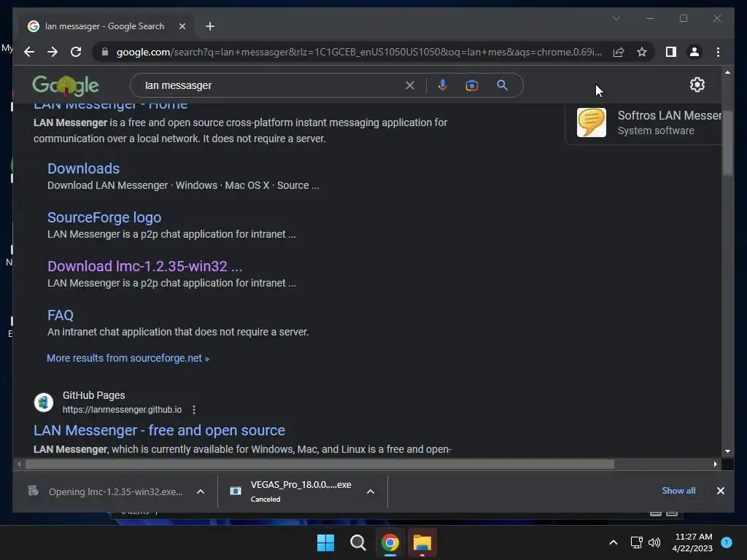Open More results from sourceforge.net
Screen dimensions: 747x560
[x=128, y=358]
